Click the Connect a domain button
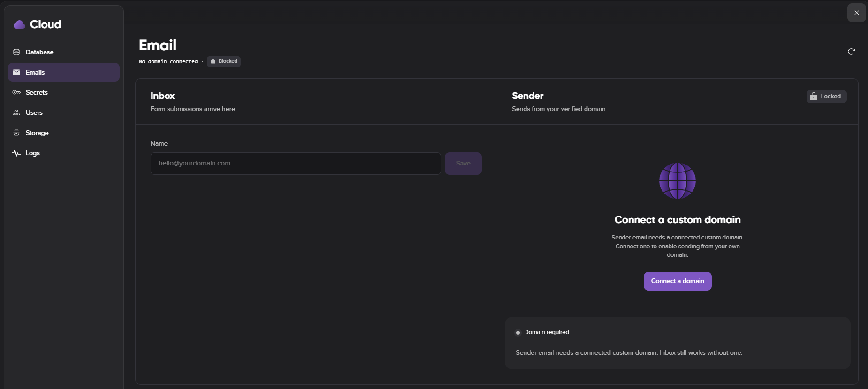 pyautogui.click(x=678, y=281)
